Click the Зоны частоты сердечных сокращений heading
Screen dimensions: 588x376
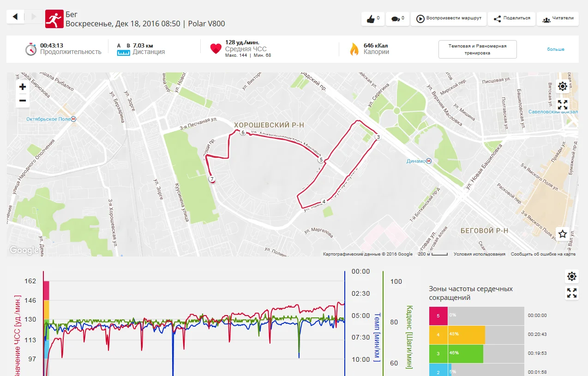pyautogui.click(x=471, y=293)
